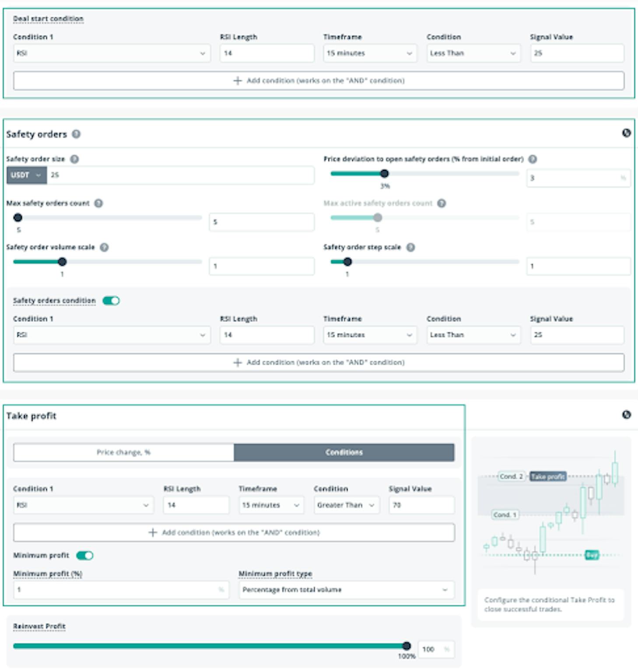
Task: Click the Safety order volume scale help icon
Action: point(104,247)
